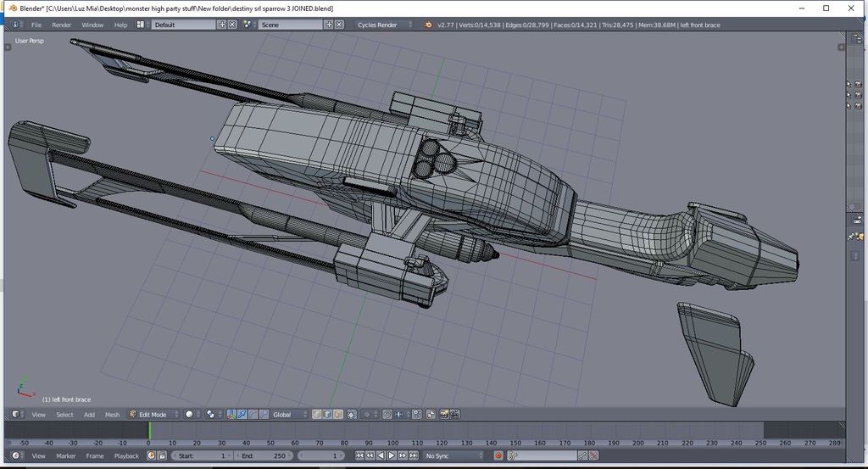Enable the scale manipulator
The height and width of the screenshot is (469, 868).
[264, 415]
